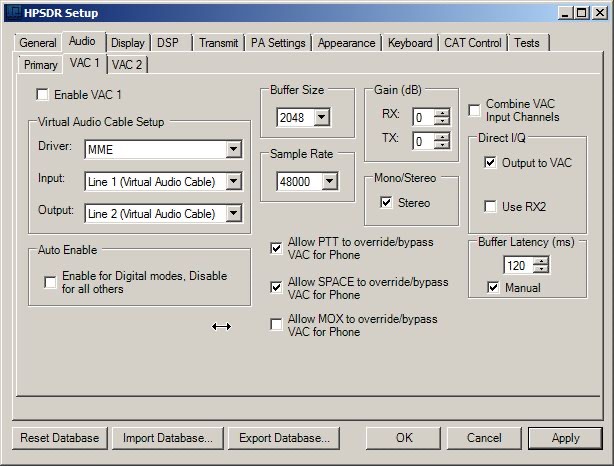Open the Input device dropdown
614x466 pixels.
click(x=233, y=181)
